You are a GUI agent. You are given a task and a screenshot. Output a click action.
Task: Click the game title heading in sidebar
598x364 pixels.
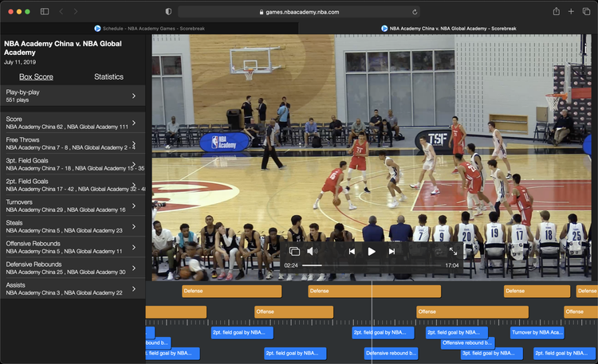click(63, 48)
